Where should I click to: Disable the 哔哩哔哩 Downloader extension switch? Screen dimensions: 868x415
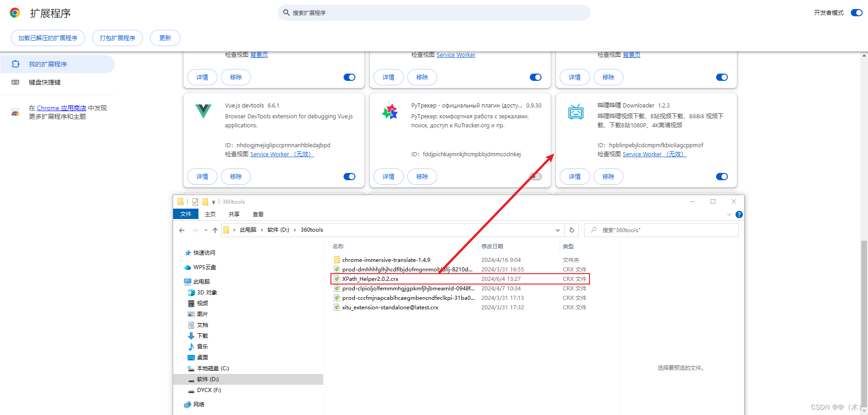coord(722,177)
